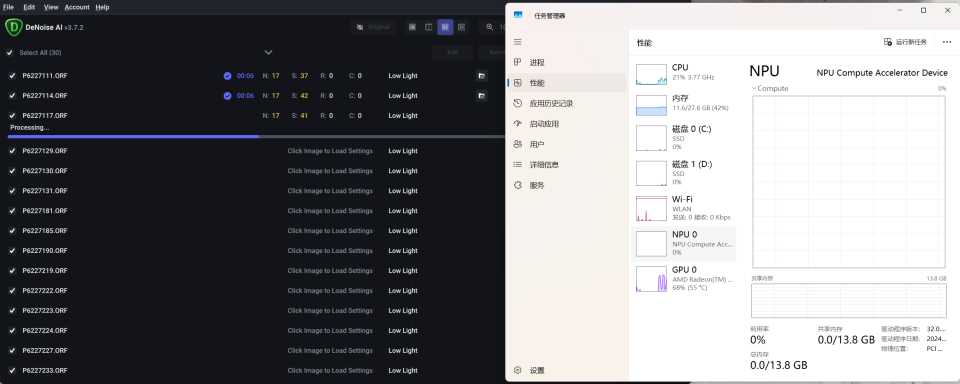Click the S: 37 value for P6227111.ORF

pyautogui.click(x=300, y=76)
